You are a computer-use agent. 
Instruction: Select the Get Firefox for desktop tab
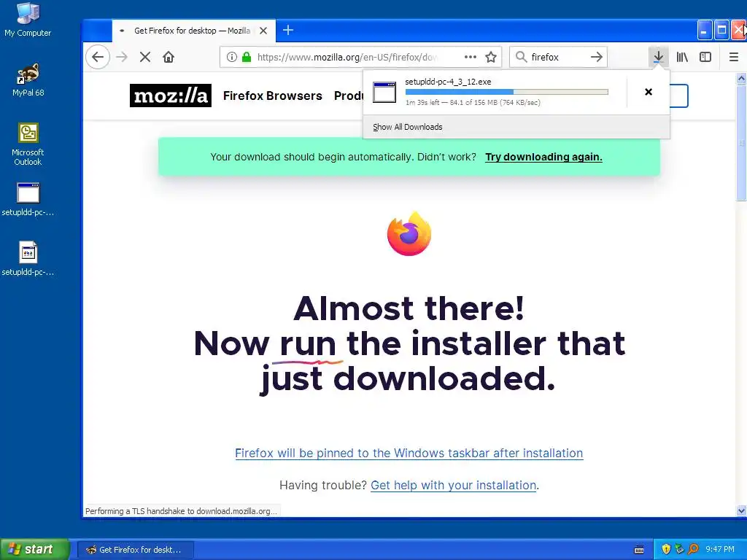pyautogui.click(x=193, y=31)
